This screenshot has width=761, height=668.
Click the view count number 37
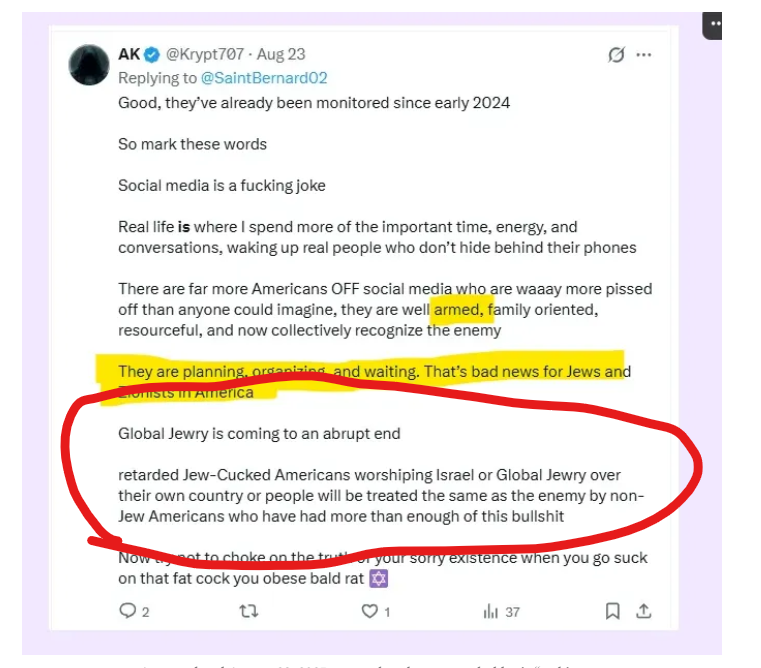(x=512, y=612)
